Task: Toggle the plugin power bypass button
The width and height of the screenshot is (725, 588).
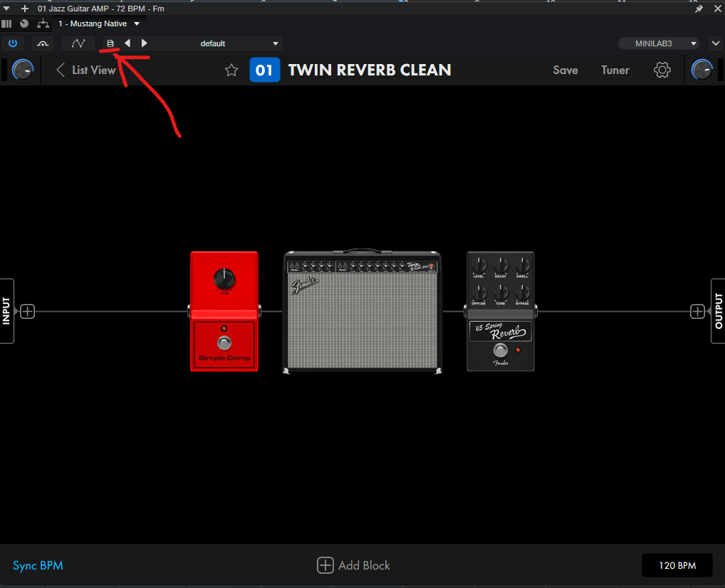Action: tap(13, 43)
